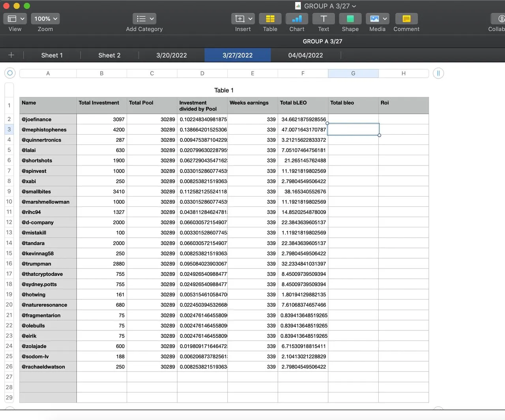Click the Total Investment header cell
505x420 pixels.
point(102,106)
